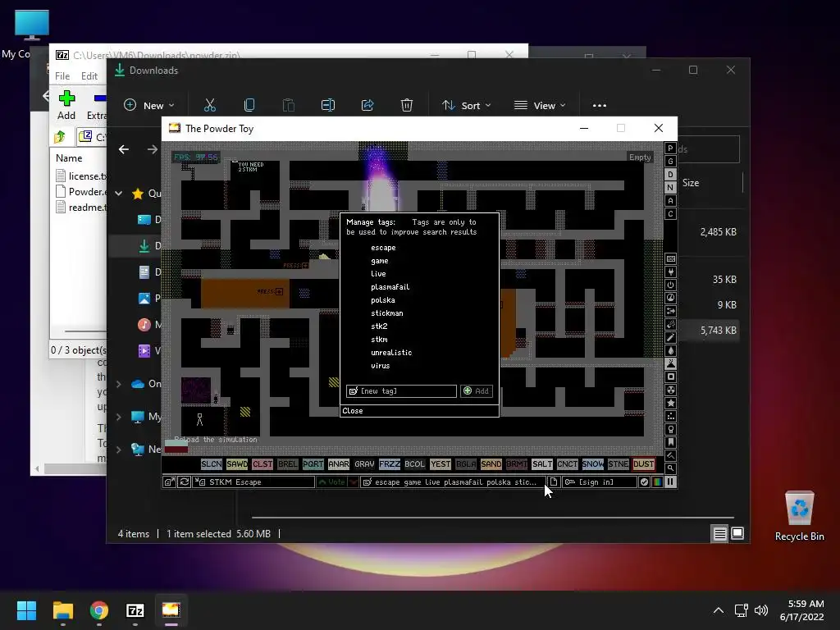
Task: Toggle the simulation pause button
Action: click(670, 482)
